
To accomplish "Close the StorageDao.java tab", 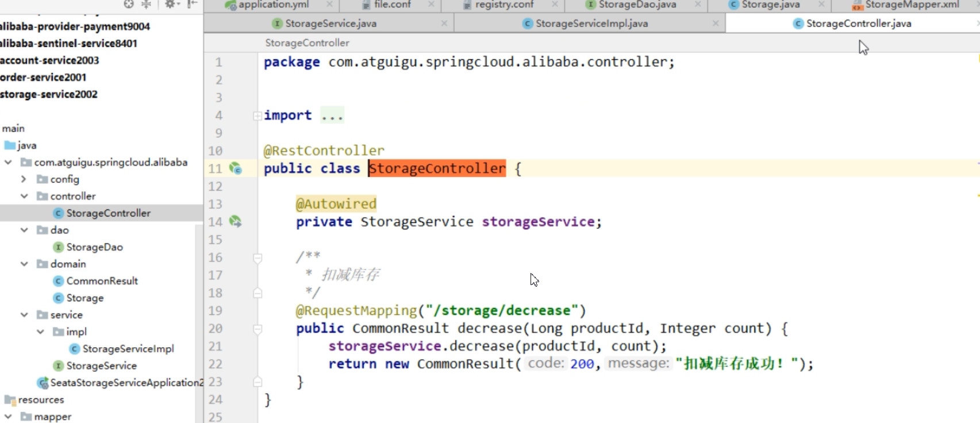I will [698, 4].
